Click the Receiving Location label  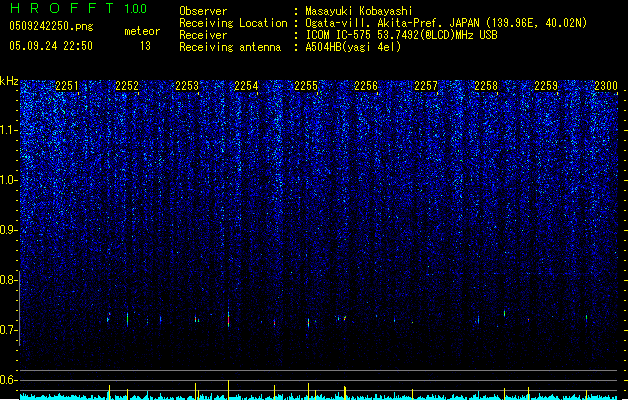coord(233,23)
